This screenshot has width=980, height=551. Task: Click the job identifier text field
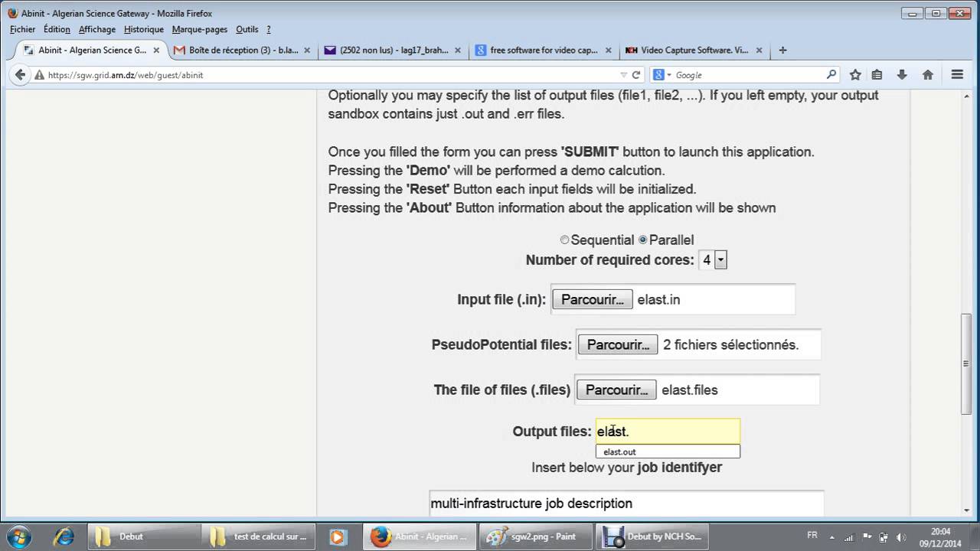click(x=626, y=504)
